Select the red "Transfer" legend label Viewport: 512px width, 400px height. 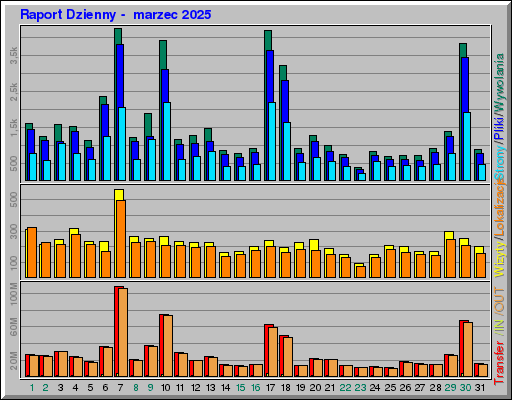(x=500, y=363)
